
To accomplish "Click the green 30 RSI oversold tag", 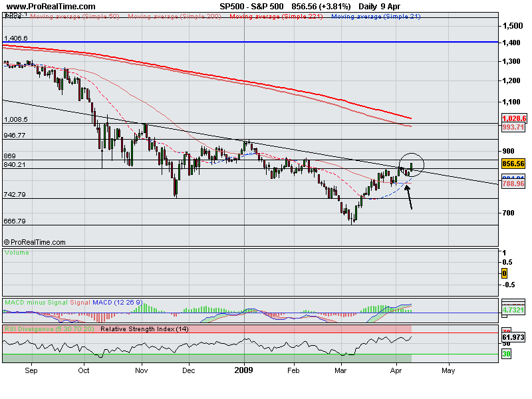I will tap(507, 354).
